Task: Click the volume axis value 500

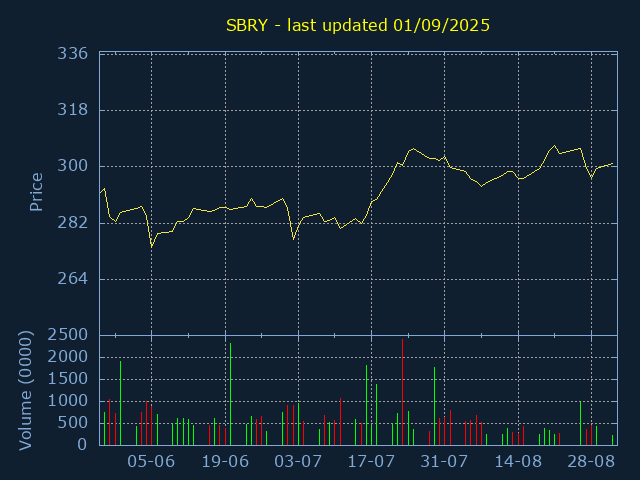Action: click(73, 423)
